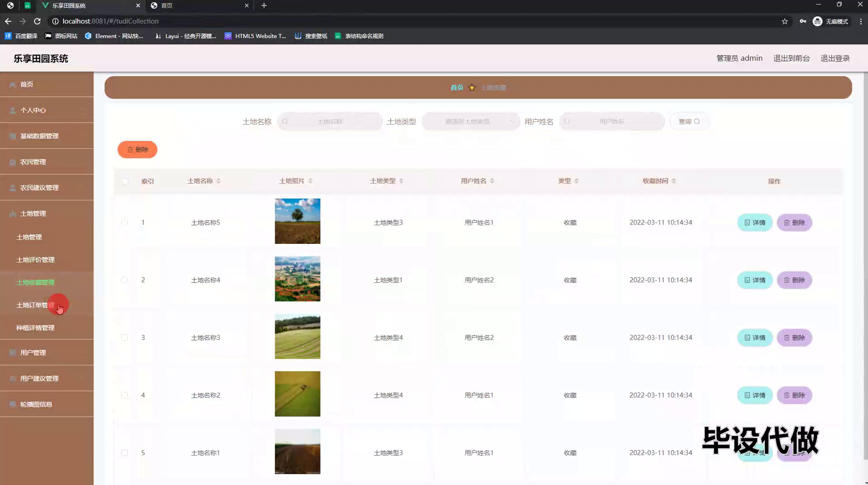Open lone tree photo of 土地名称5
Screen dimensions: 868x485
[x=297, y=221]
